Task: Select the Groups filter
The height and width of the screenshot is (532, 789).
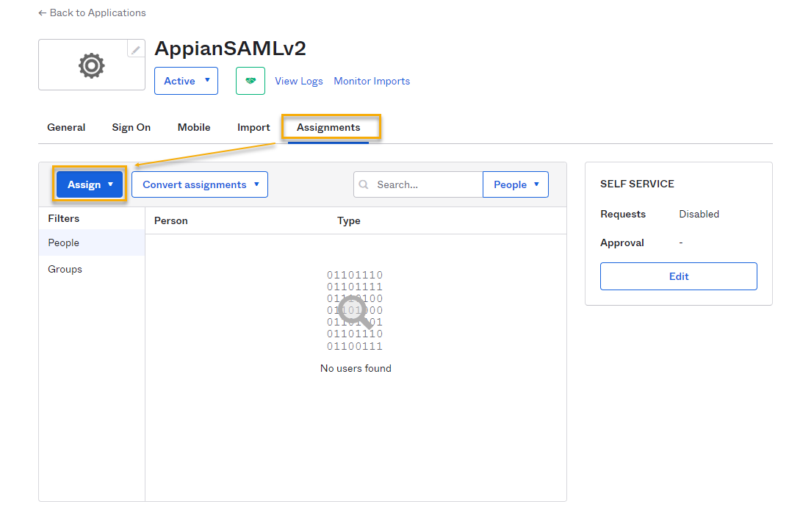Action: coord(92,269)
